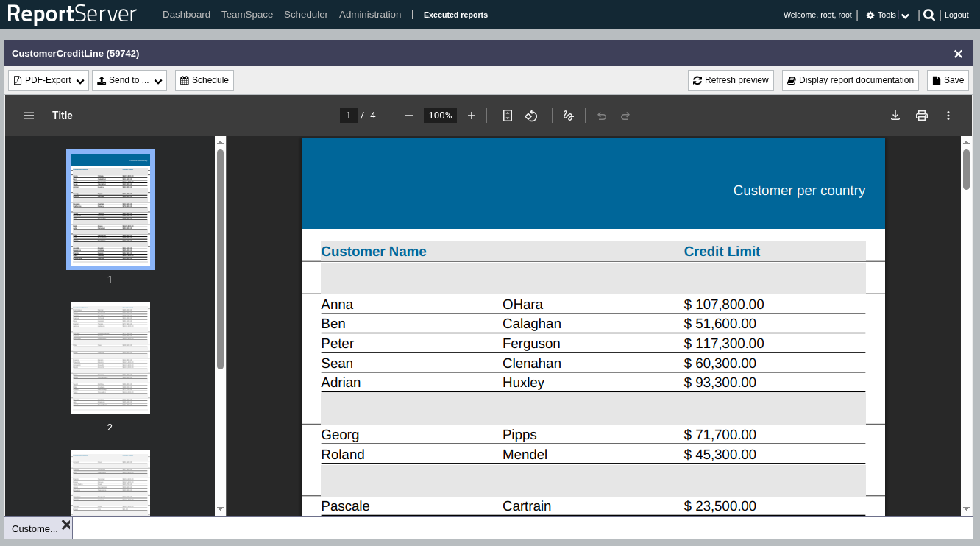Click Display report documentation button
Screen dimensions: 980x546
[850, 80]
